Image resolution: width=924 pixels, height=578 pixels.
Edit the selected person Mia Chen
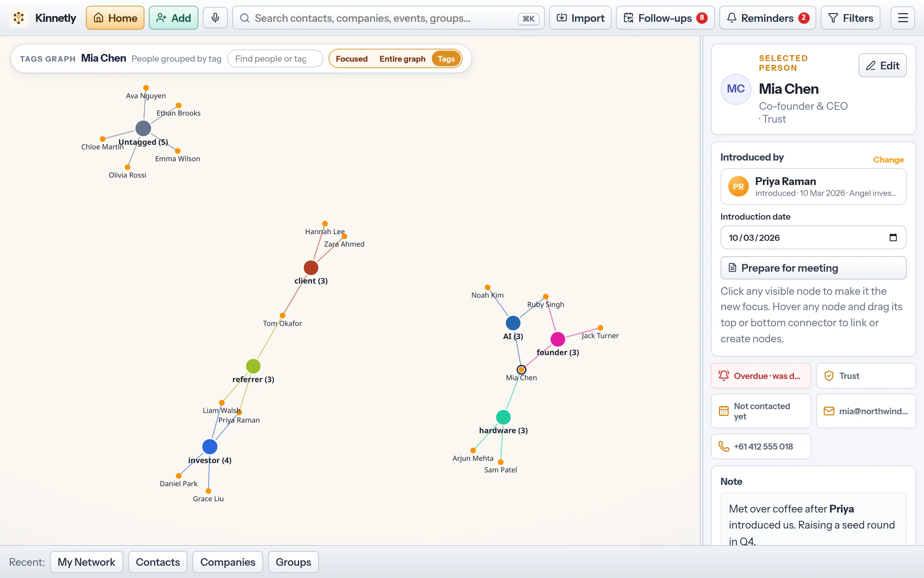(882, 65)
